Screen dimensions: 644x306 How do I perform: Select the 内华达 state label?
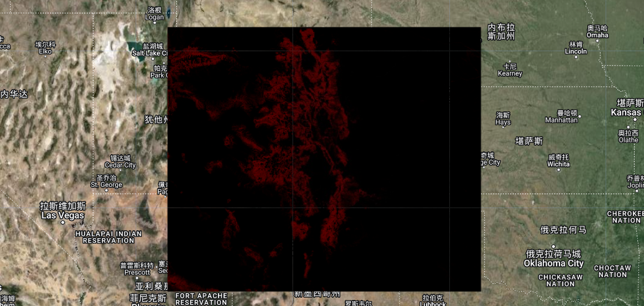[13, 94]
